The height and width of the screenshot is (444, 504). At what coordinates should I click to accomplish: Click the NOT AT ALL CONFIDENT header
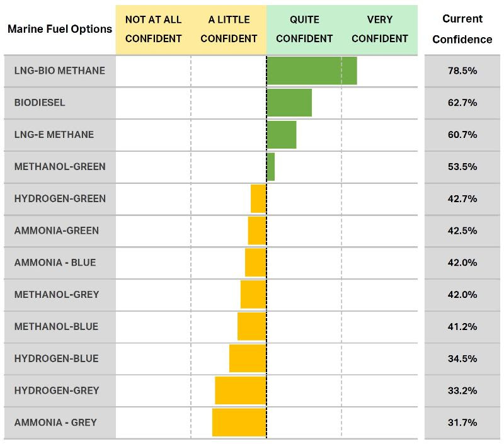(153, 29)
